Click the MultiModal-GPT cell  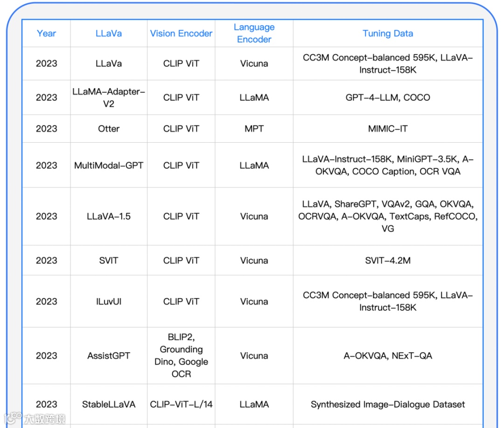pyautogui.click(x=109, y=166)
